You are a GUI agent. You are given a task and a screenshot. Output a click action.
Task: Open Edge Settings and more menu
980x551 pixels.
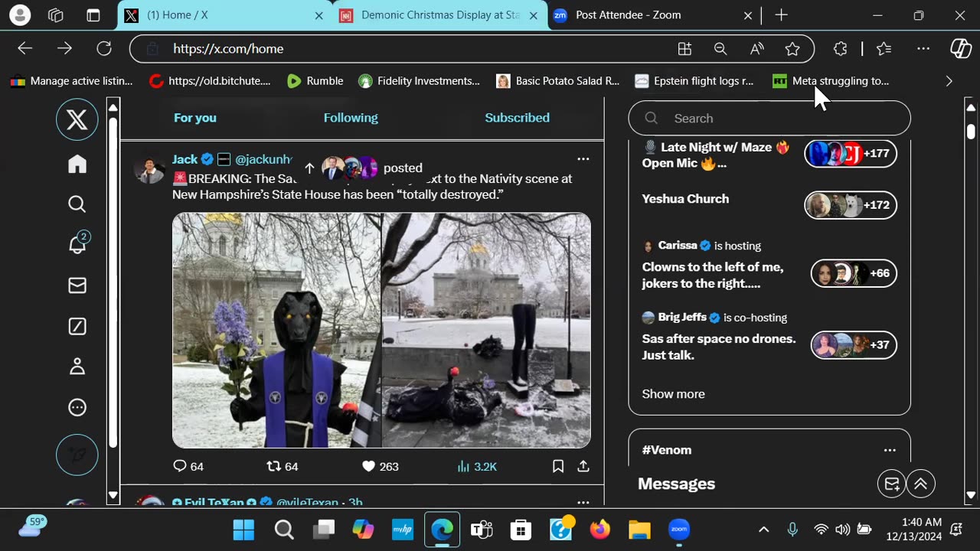tap(923, 49)
